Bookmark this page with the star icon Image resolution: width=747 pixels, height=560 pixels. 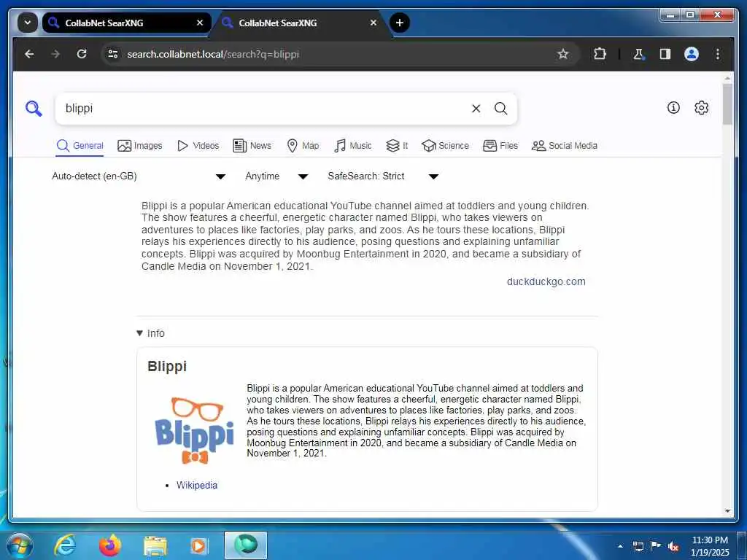(563, 54)
